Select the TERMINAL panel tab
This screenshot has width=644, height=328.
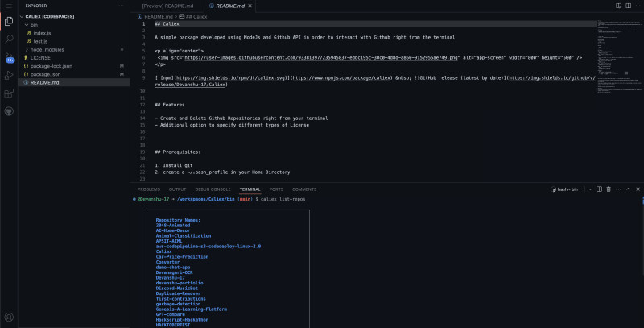click(250, 189)
